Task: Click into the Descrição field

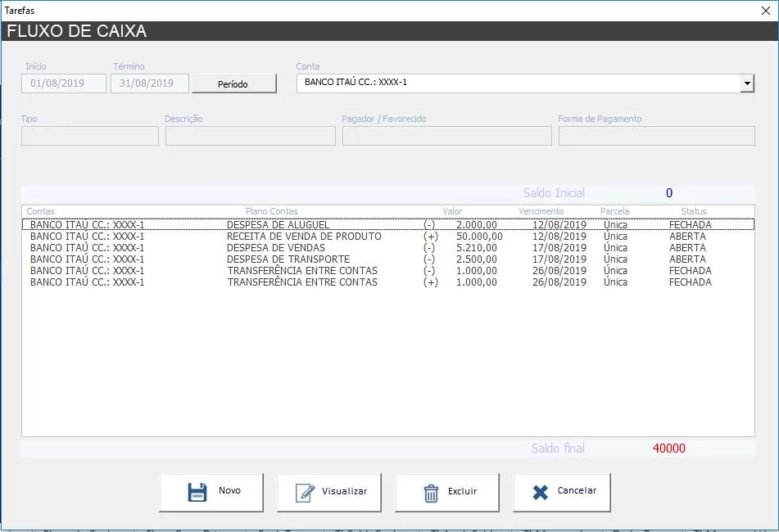Action: (250, 136)
